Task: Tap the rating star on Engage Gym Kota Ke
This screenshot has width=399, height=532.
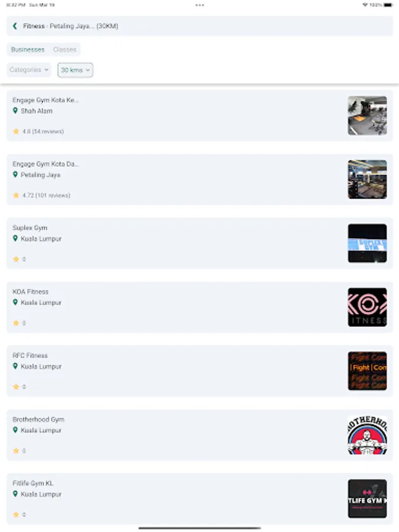Action: 16,131
